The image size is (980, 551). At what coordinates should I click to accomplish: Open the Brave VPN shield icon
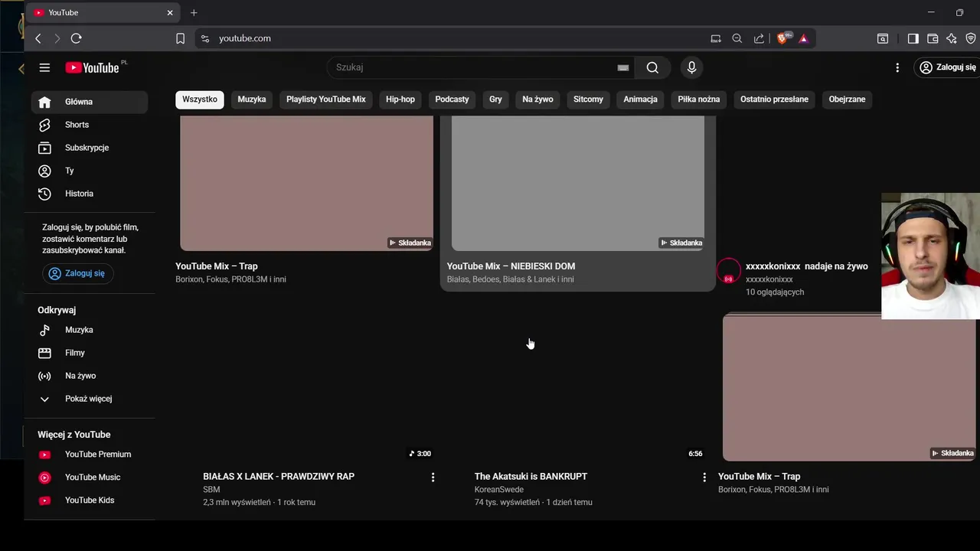coord(972,38)
